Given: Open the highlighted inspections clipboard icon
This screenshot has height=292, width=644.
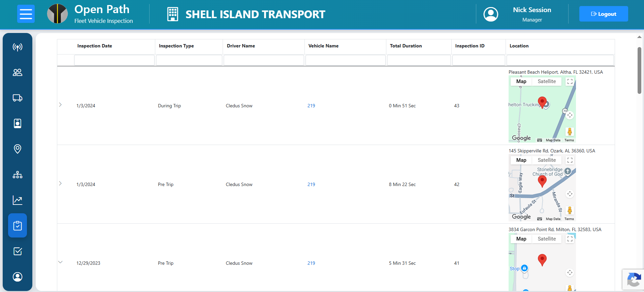Looking at the screenshot, I should [18, 225].
